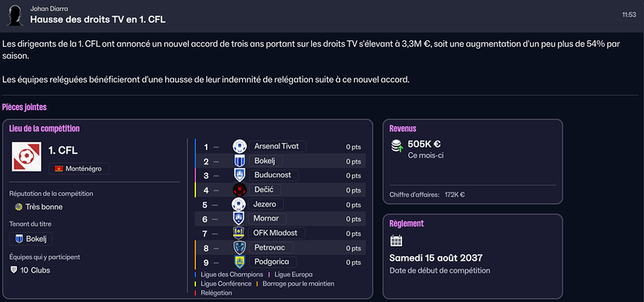This screenshot has width=644, height=302.
Task: Click Johan Diarra's profile avatar
Action: [x=13, y=13]
